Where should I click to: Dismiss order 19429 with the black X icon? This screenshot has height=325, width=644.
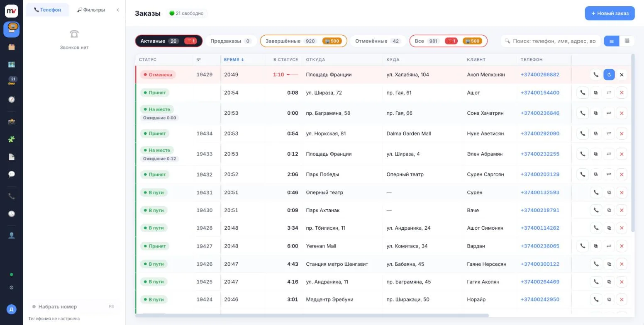[x=622, y=75]
